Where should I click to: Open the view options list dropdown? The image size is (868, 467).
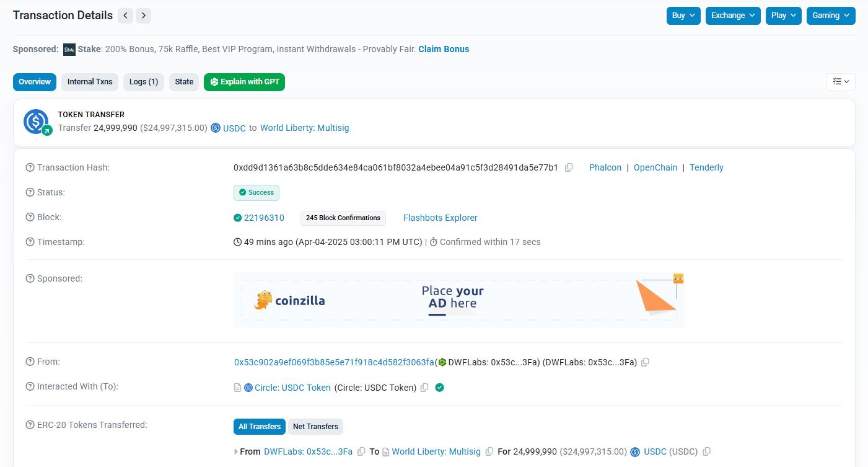click(841, 81)
